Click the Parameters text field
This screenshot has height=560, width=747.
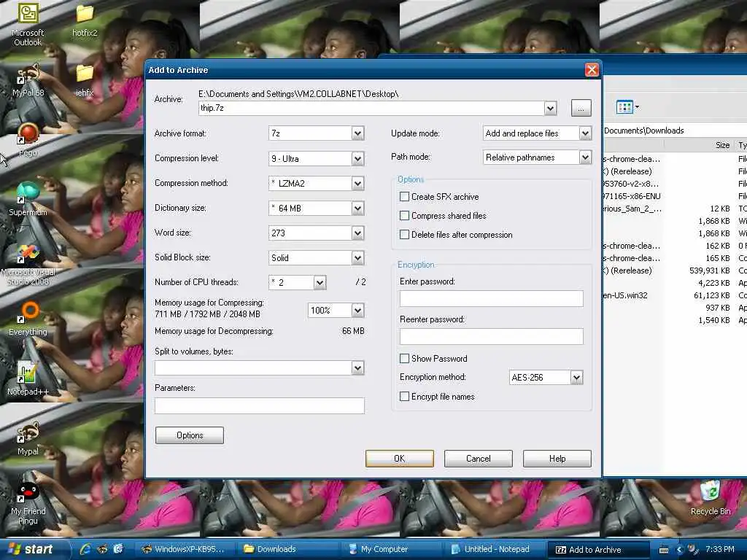tap(260, 405)
